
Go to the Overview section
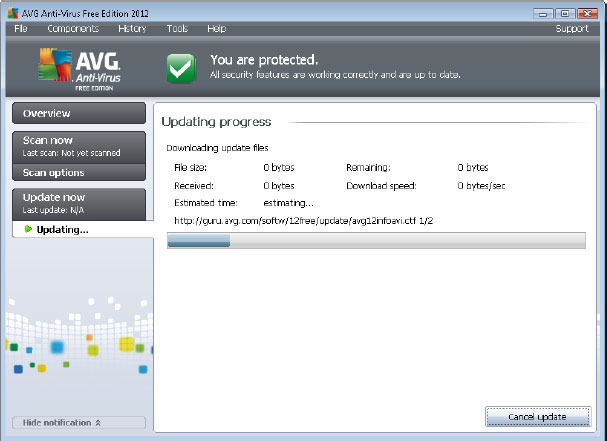pos(79,113)
